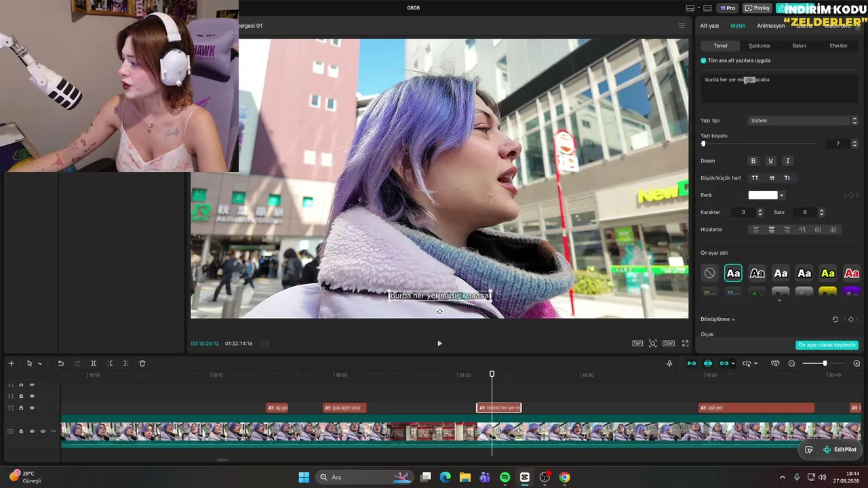Toggle clip linkage on timeline
Screen dimensions: 868x488
[x=724, y=363]
